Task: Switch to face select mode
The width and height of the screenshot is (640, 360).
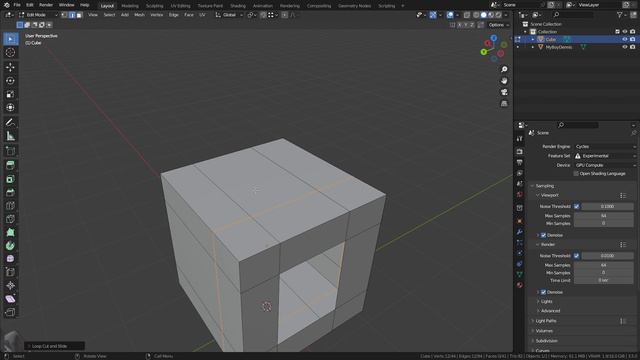Action: [79, 15]
